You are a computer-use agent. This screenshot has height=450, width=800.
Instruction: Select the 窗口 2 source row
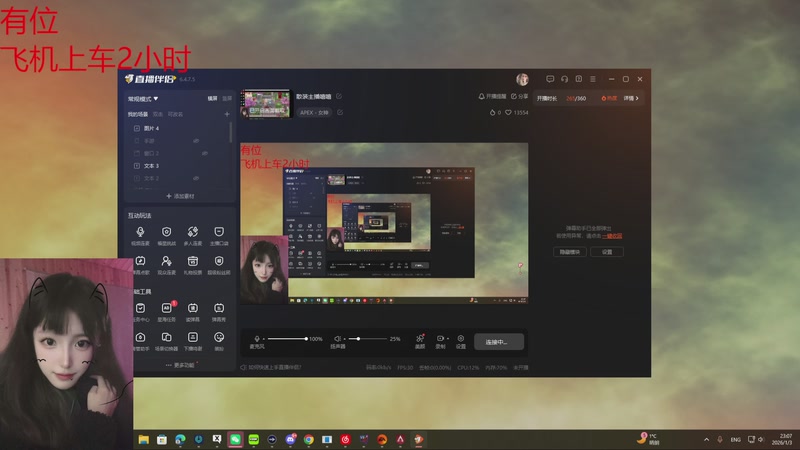coord(179,153)
